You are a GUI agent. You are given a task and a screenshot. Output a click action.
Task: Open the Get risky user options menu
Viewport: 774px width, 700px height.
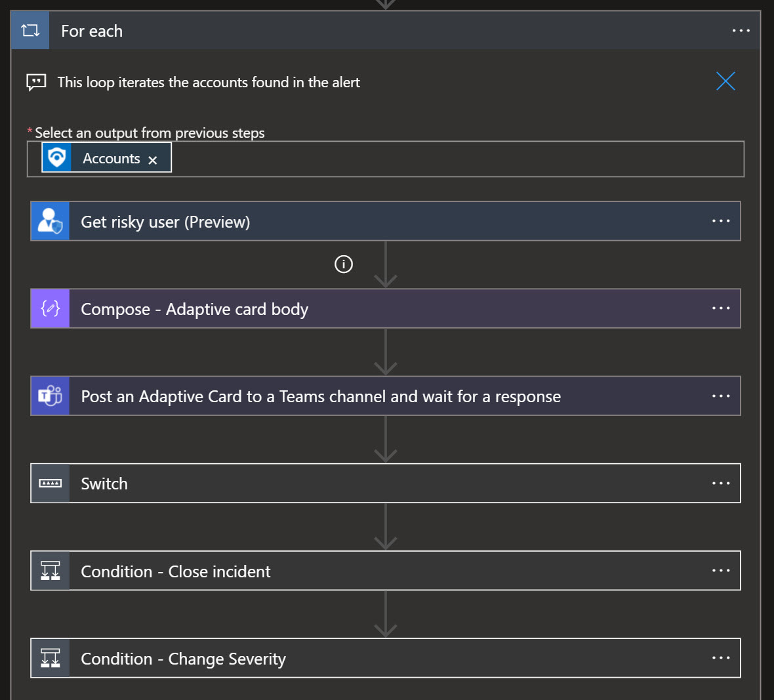click(721, 221)
